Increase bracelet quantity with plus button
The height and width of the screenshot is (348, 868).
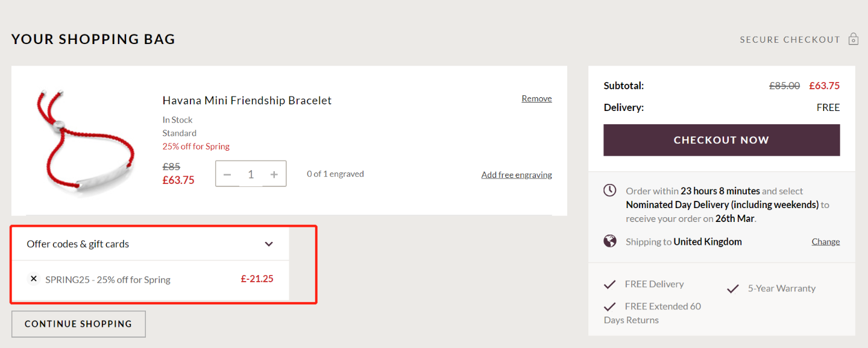coord(274,174)
